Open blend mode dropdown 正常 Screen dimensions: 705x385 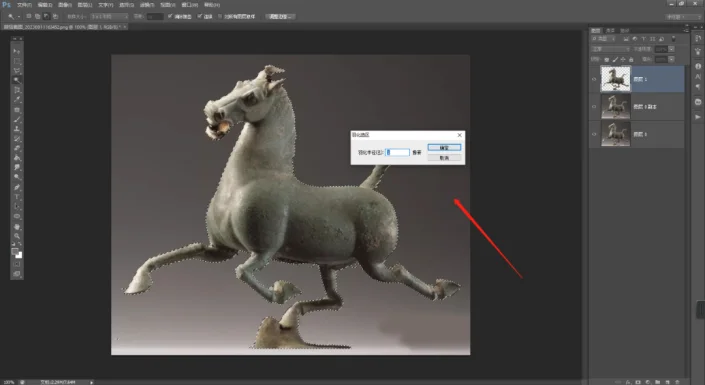(x=611, y=49)
